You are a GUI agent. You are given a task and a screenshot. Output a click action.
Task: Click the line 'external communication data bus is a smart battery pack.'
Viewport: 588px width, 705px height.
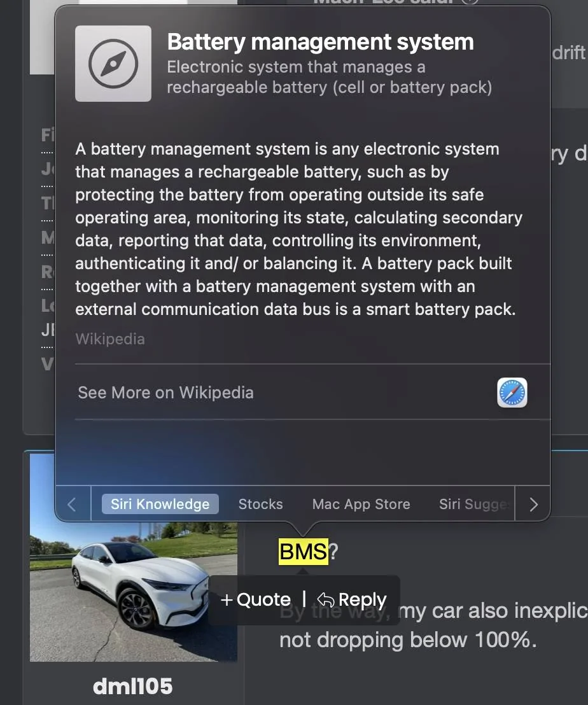coord(295,309)
